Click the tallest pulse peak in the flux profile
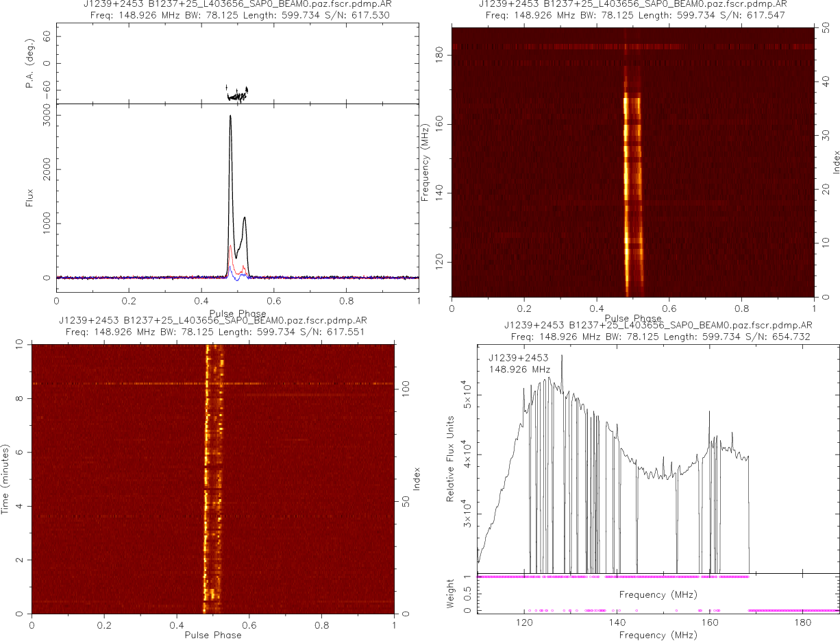This screenshot has height=641, width=840. coord(230,117)
